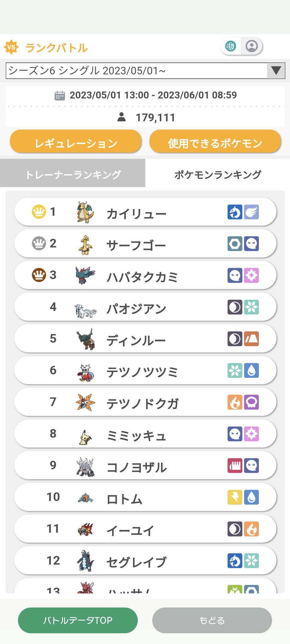Click the VS rank battle badge icon
The height and width of the screenshot is (644, 290).
pos(11,47)
